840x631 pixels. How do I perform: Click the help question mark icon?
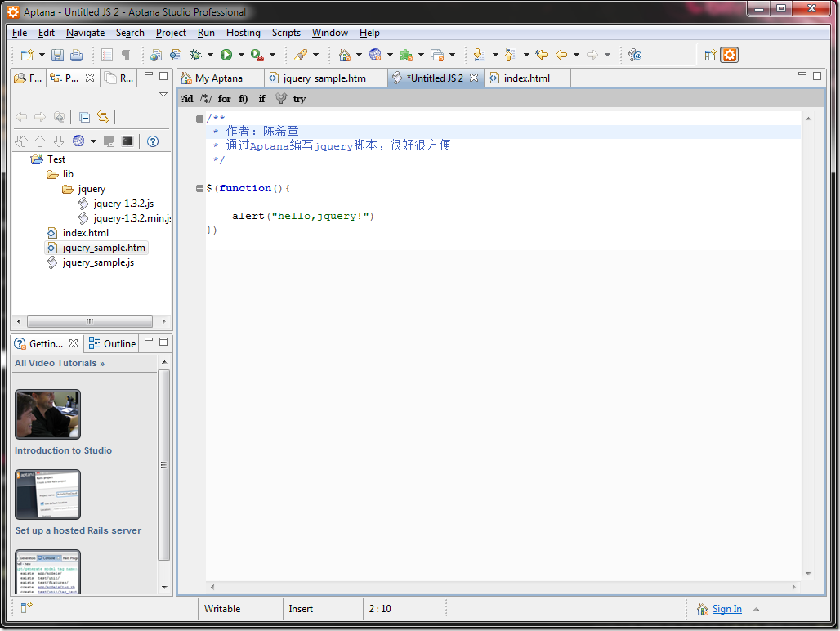(x=153, y=141)
